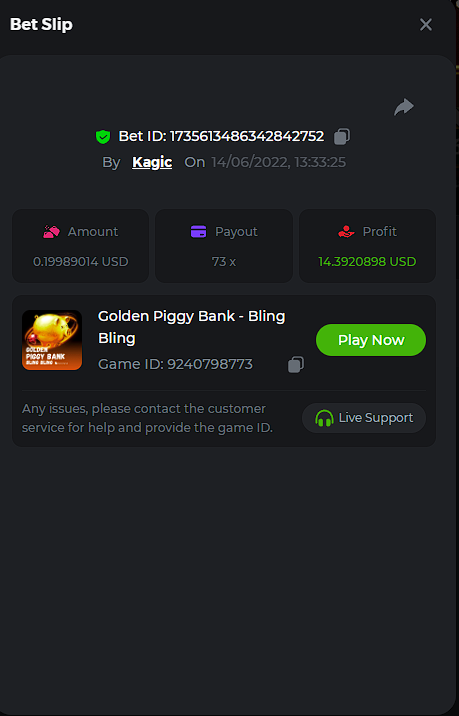Viewport: 459px width, 716px height.
Task: Open Kagic's user profile
Action: click(152, 162)
